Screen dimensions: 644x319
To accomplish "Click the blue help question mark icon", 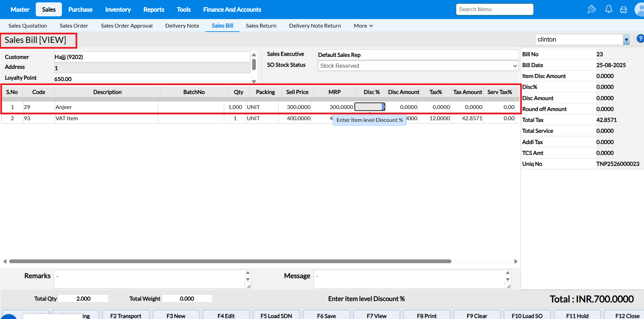I will click(x=640, y=39).
